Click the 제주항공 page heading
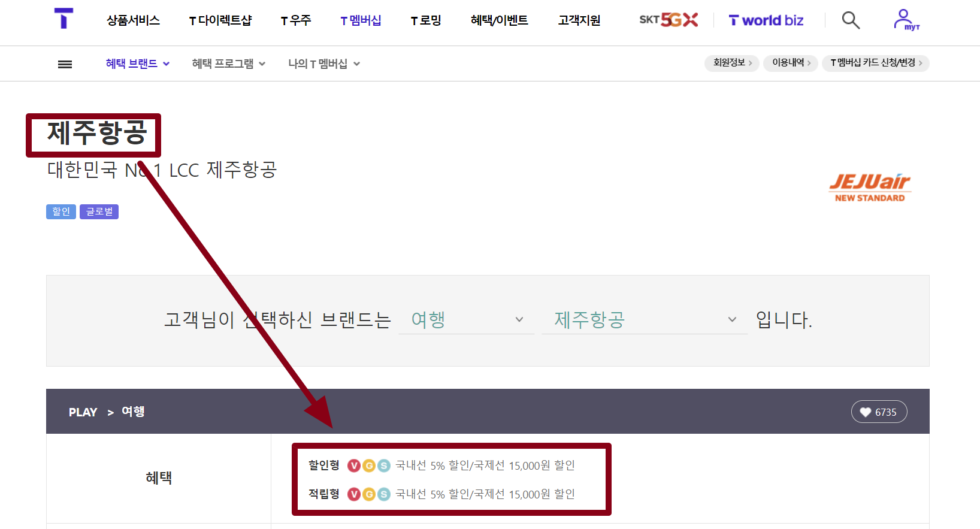Screen dimensions: 980x529 pos(96,133)
